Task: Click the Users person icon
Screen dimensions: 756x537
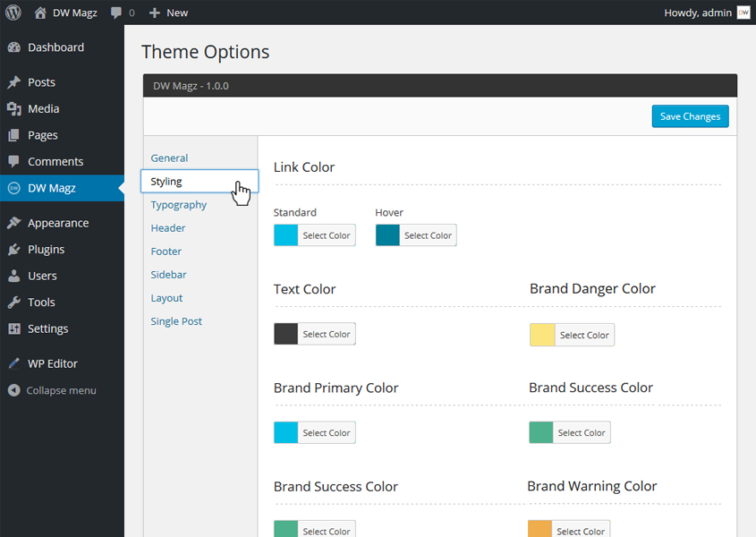Action: [x=14, y=276]
